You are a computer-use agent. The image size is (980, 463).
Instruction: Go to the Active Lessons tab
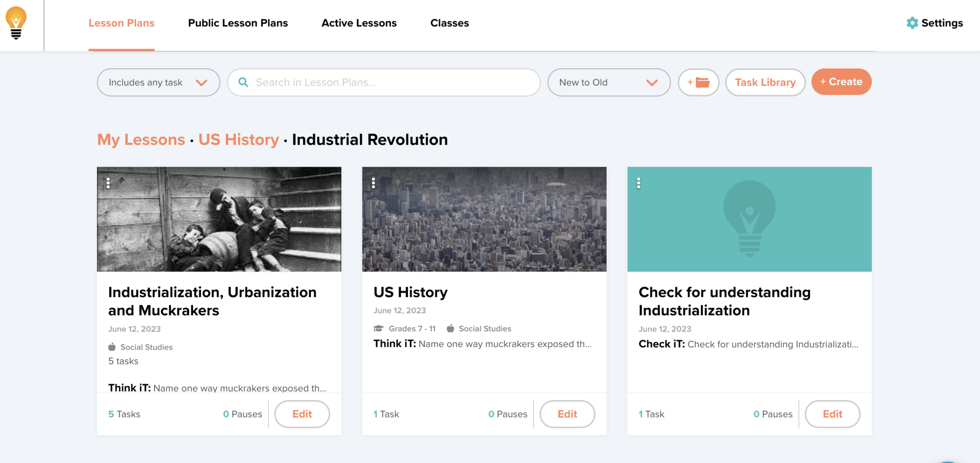click(x=359, y=23)
